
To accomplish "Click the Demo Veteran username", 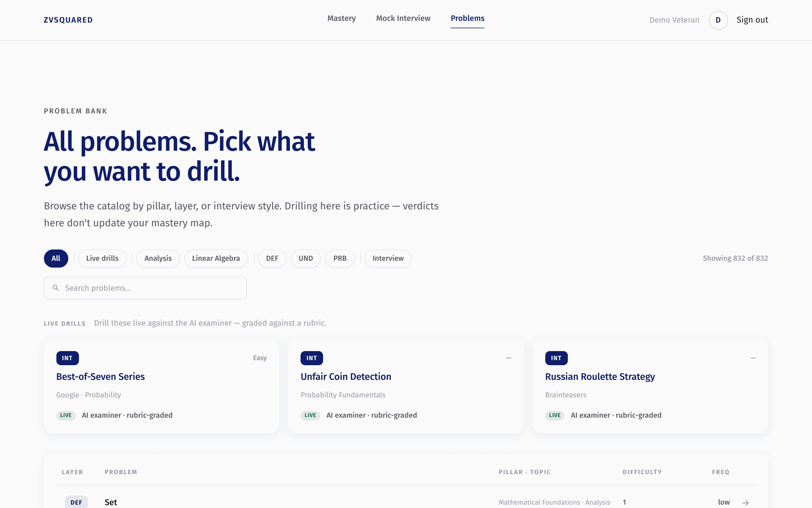I will [674, 20].
